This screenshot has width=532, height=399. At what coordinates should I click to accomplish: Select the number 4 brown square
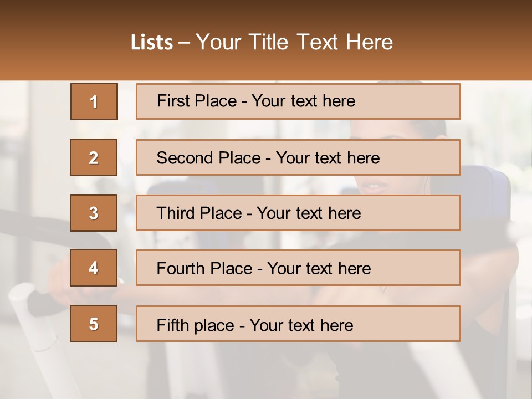[x=94, y=268]
